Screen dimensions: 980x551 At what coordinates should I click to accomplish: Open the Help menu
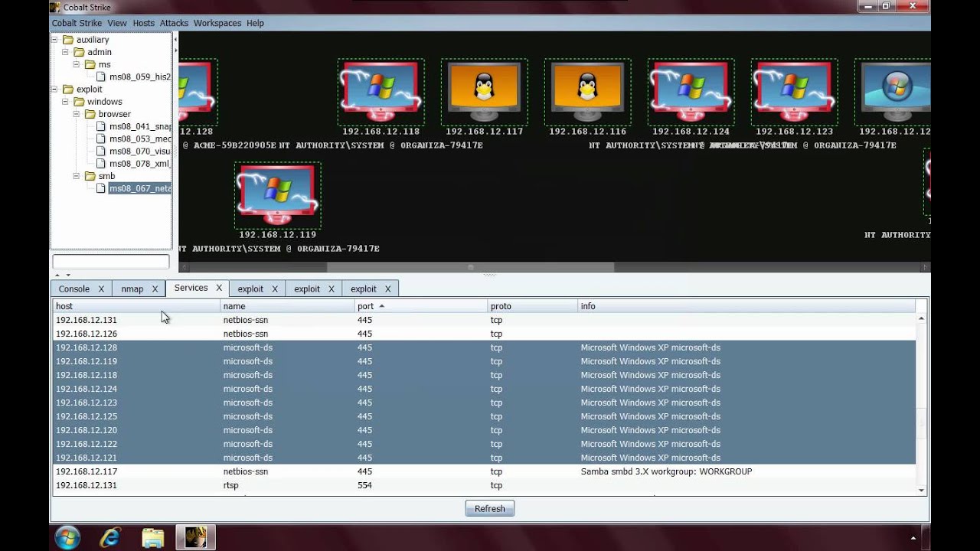[255, 23]
